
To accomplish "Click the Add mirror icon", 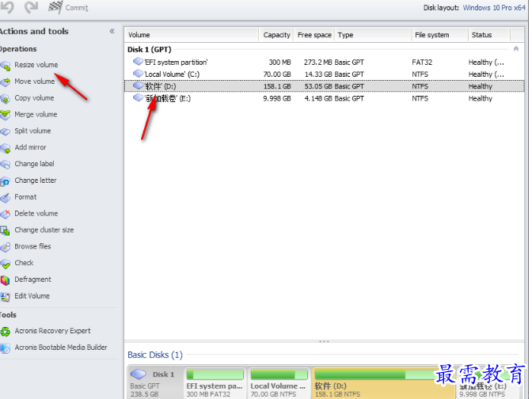I will coord(6,148).
